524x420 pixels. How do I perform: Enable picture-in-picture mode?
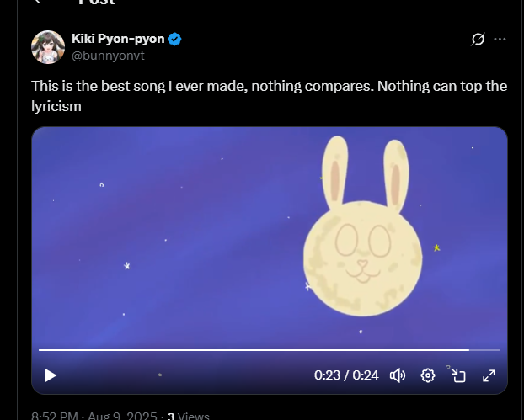(457, 375)
